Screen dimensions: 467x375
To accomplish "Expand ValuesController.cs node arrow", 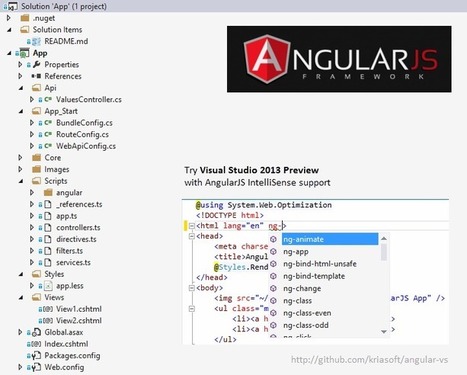I will [32, 99].
